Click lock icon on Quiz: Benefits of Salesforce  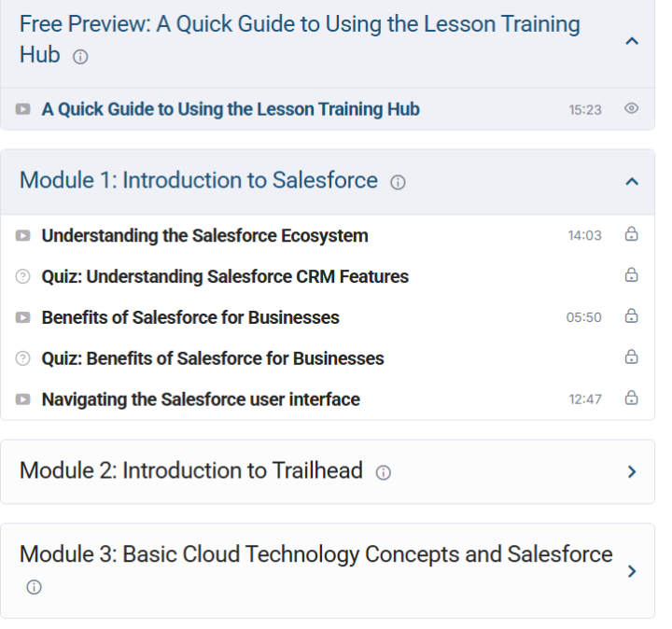631,356
